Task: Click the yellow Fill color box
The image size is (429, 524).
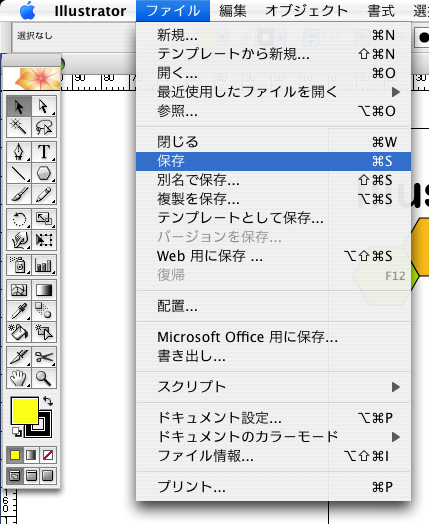Action: pyautogui.click(x=24, y=410)
